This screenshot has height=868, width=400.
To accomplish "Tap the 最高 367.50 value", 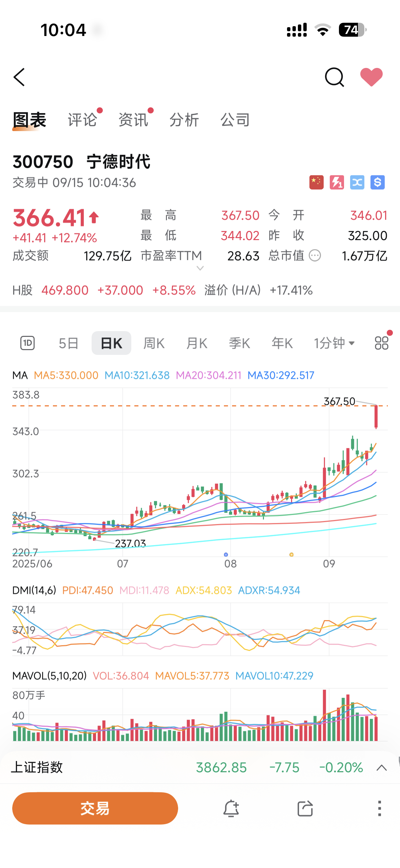I will [x=240, y=216].
